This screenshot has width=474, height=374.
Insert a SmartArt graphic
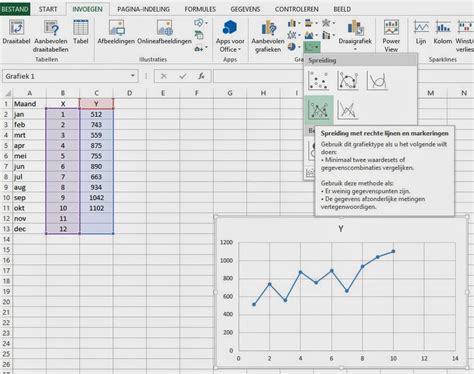point(199,35)
